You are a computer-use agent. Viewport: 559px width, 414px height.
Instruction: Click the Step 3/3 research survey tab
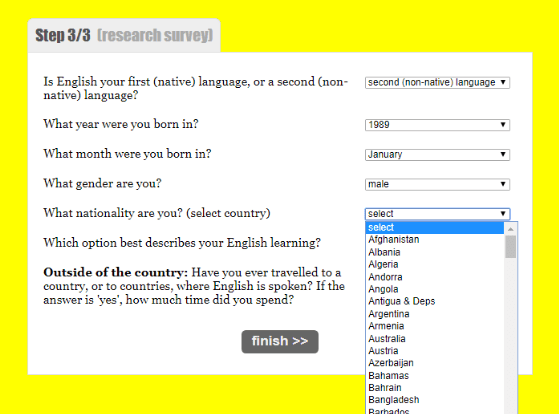(x=124, y=35)
